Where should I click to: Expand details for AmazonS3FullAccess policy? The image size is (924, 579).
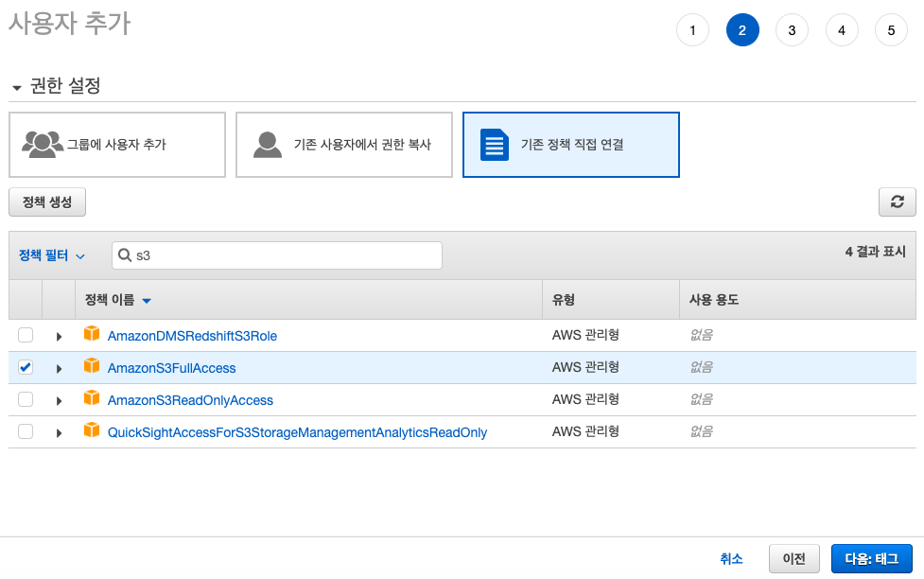tap(59, 367)
